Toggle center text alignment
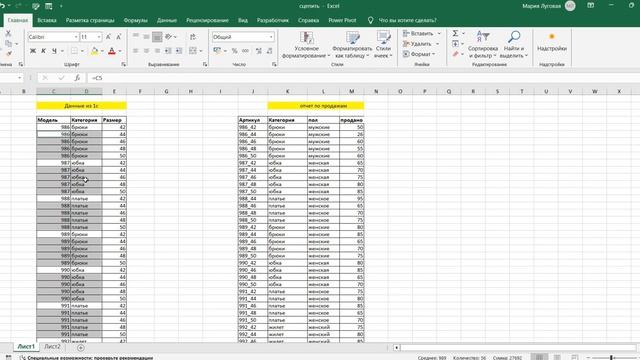The height and width of the screenshot is (360, 640). [146, 51]
